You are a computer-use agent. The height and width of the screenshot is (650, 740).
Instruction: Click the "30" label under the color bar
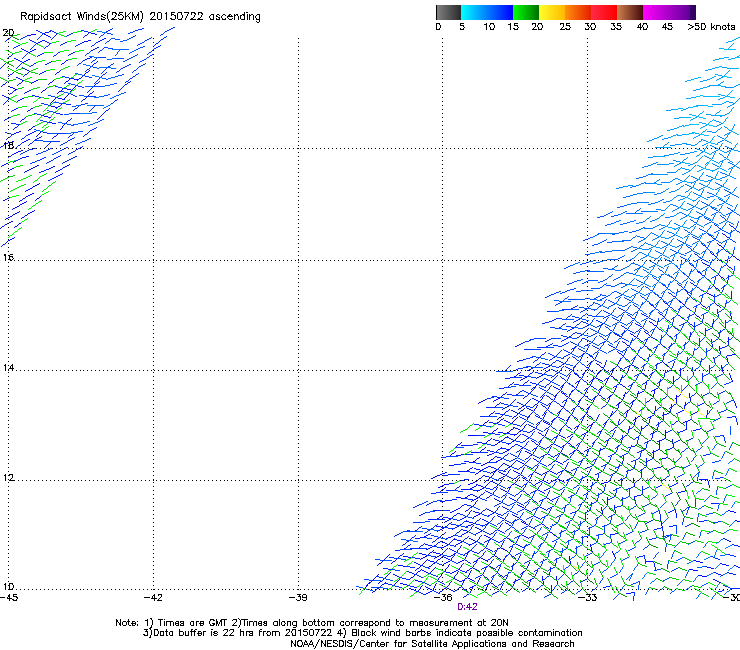[x=590, y=27]
